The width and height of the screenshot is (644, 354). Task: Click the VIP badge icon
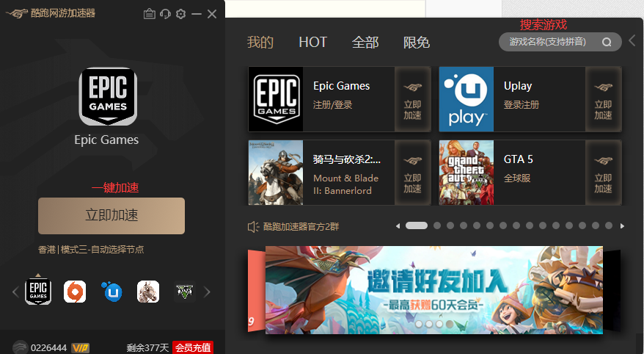81,348
